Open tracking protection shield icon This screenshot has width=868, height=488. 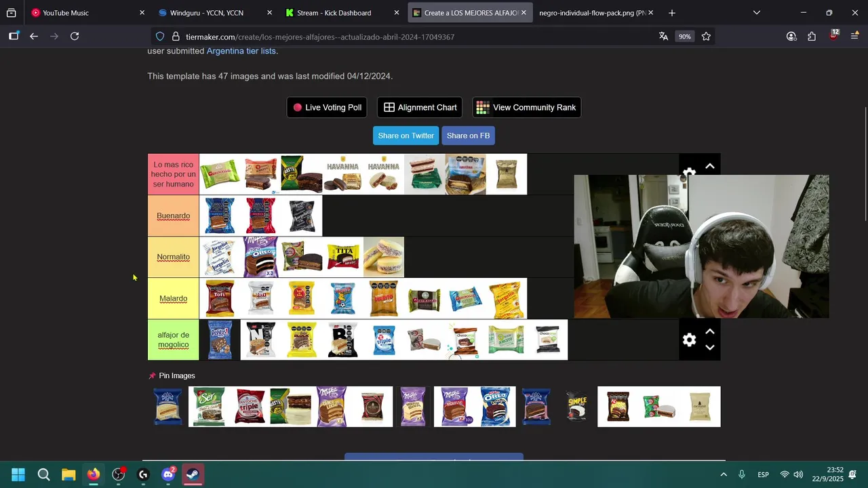pos(160,37)
